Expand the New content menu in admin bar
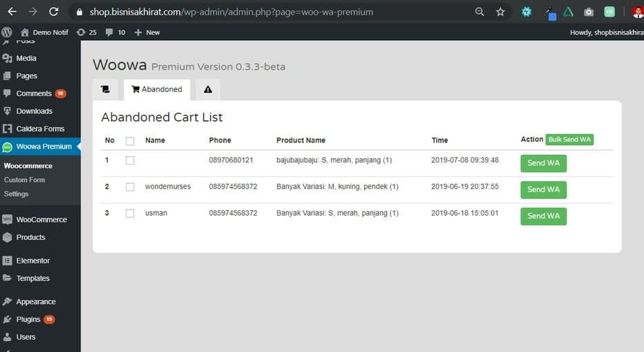Screen dimensions: 644x352 147,33
